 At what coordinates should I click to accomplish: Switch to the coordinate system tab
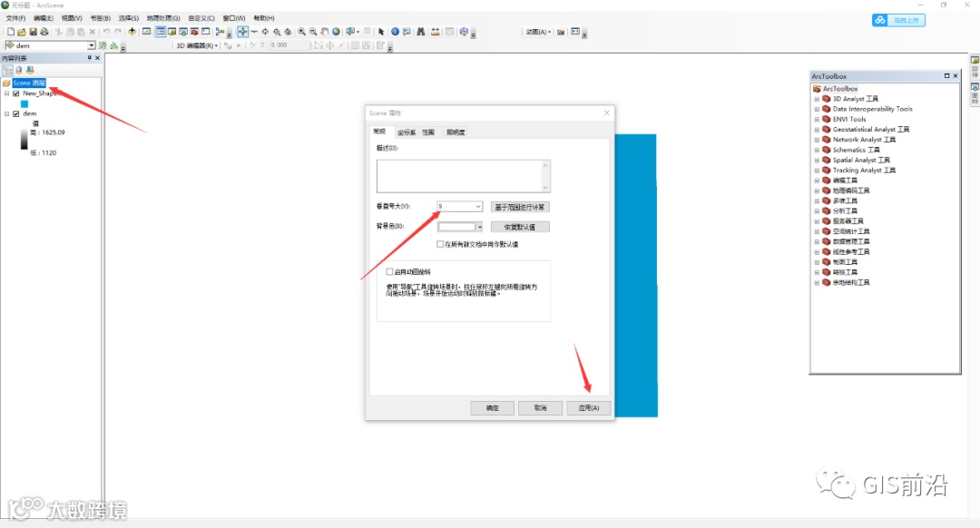tap(407, 132)
